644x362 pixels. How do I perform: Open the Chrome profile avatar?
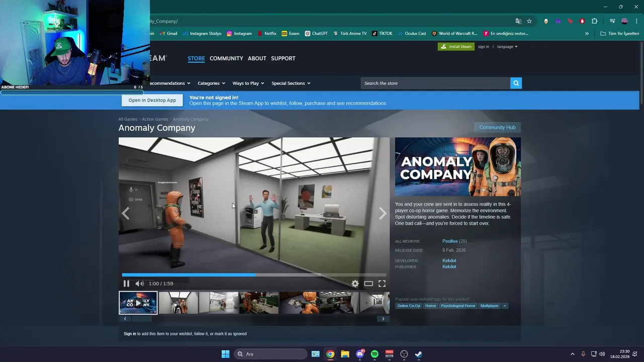pos(624,21)
